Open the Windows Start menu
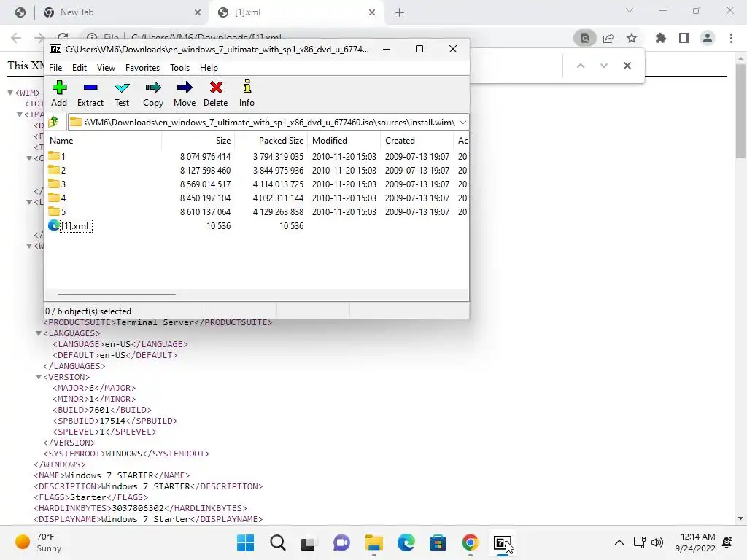This screenshot has width=747, height=560. [x=245, y=542]
